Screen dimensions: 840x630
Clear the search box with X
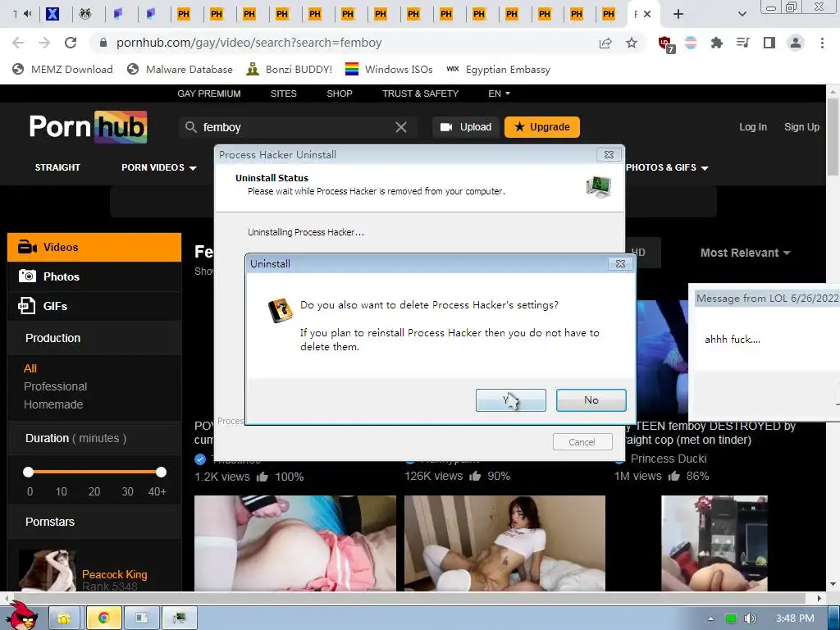tap(400, 127)
